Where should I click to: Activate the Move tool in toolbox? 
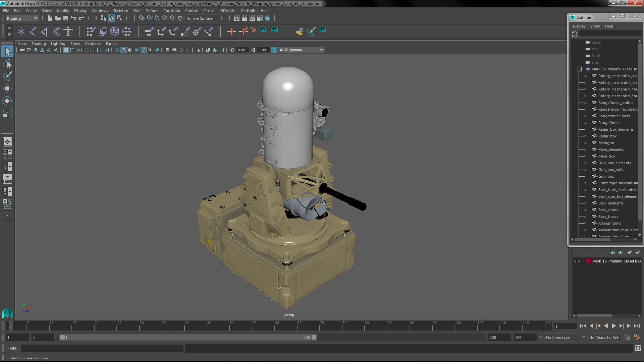(7, 88)
